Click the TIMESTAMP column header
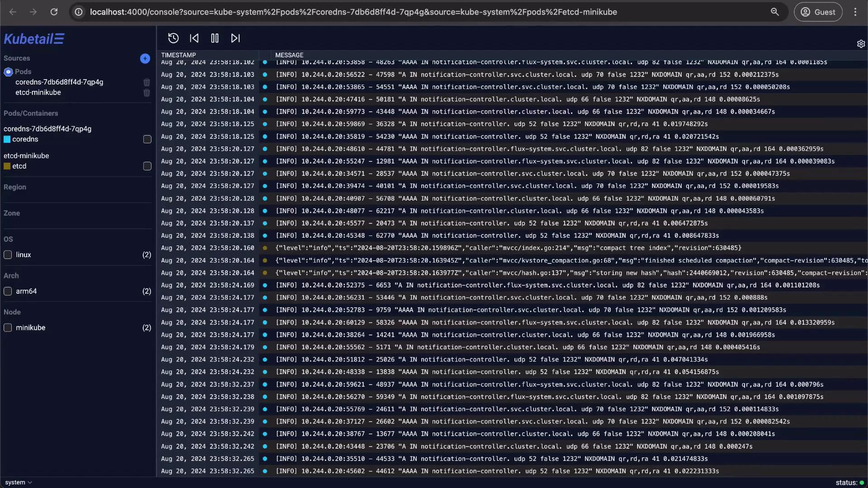The height and width of the screenshot is (488, 868). pyautogui.click(x=179, y=55)
